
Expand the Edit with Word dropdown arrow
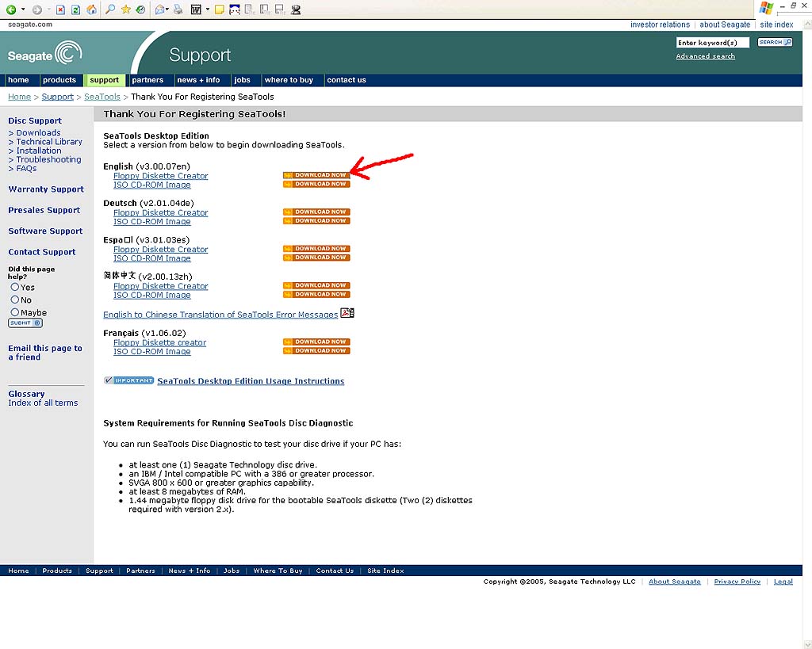coord(208,10)
